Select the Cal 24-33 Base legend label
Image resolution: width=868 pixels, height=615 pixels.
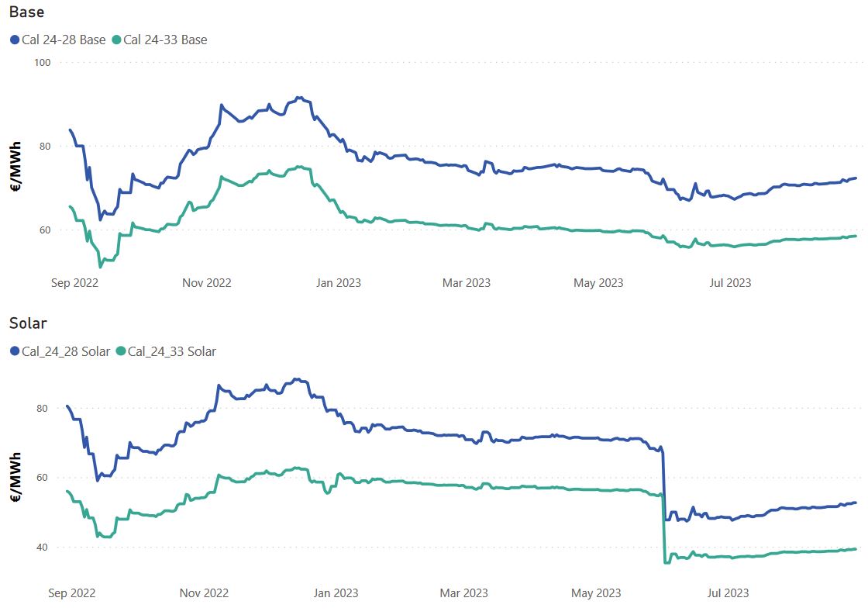coord(165,40)
